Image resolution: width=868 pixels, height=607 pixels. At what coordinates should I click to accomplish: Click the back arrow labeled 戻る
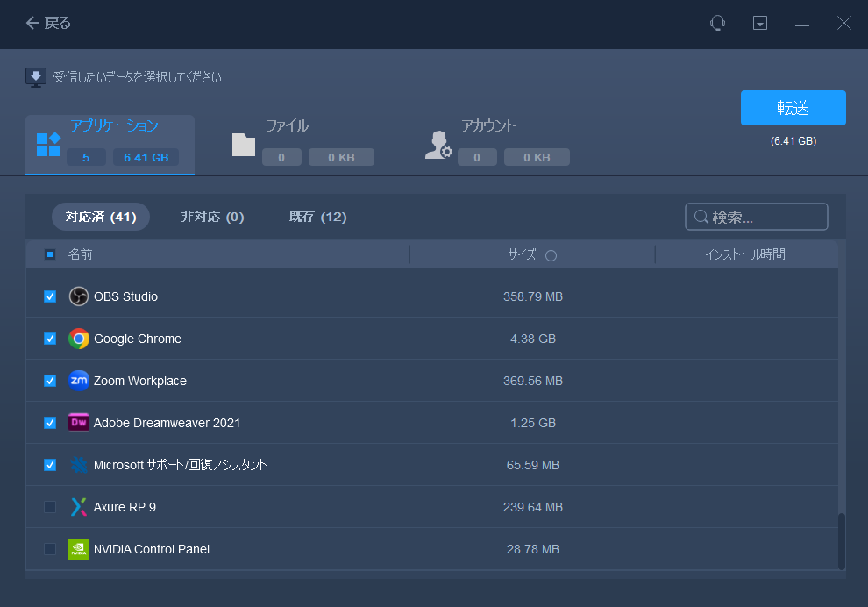point(48,23)
